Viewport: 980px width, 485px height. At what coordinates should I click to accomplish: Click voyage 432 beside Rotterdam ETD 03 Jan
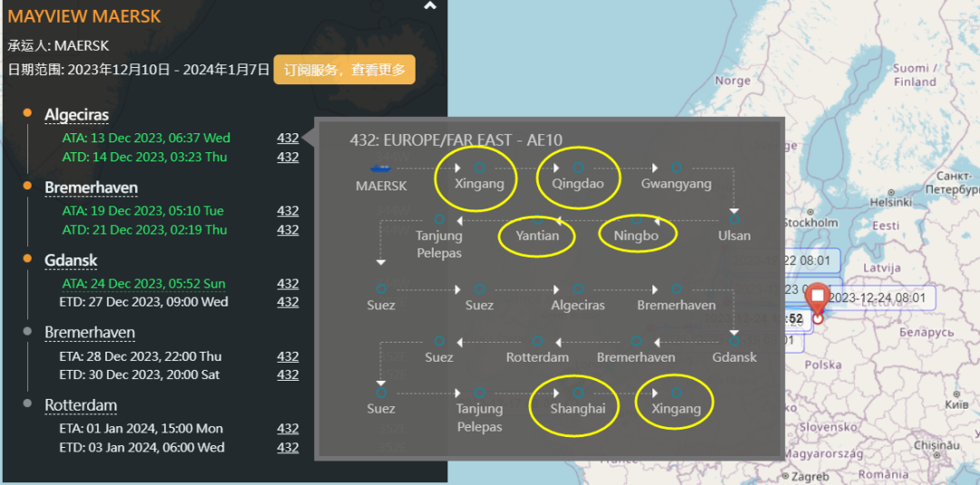pos(289,448)
